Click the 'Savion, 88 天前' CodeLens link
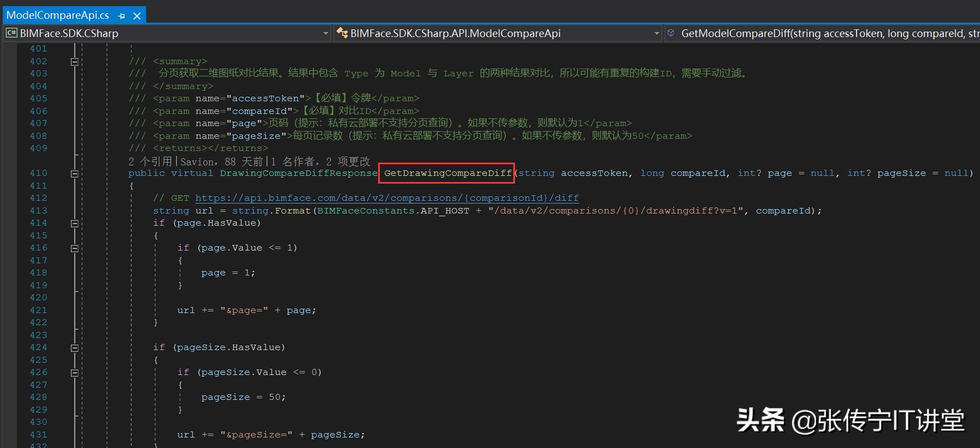The height and width of the screenshot is (448, 980). 221,162
